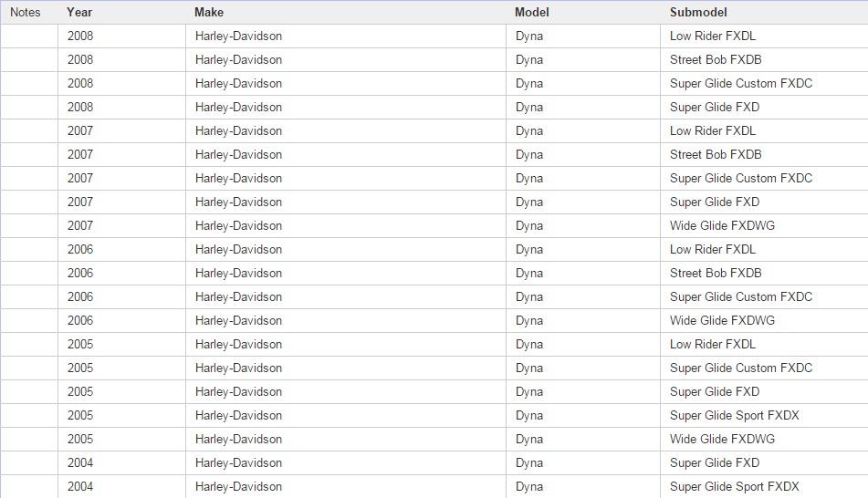The width and height of the screenshot is (868, 498).
Task: Click the Notes column header
Action: (x=26, y=13)
